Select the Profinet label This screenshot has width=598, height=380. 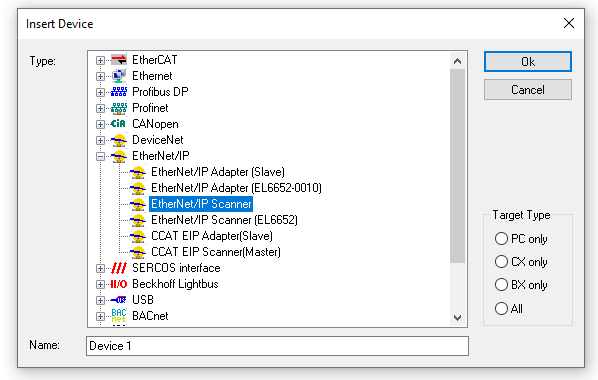coord(150,108)
